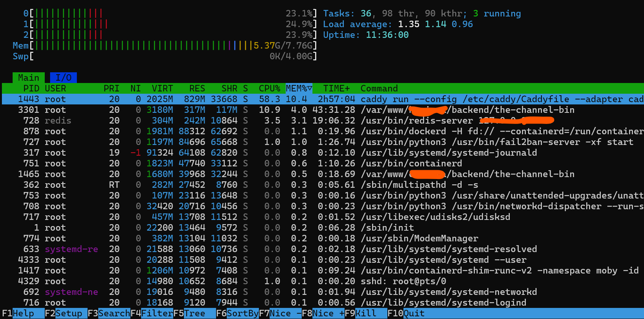Select the systemd-logind process row
The height and width of the screenshot is (319, 644).
click(323, 303)
